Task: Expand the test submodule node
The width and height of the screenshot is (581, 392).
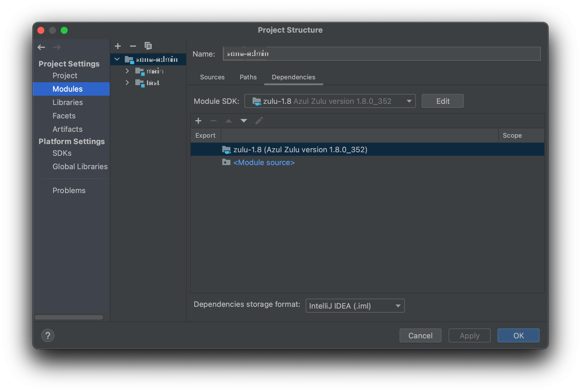Action: point(127,83)
